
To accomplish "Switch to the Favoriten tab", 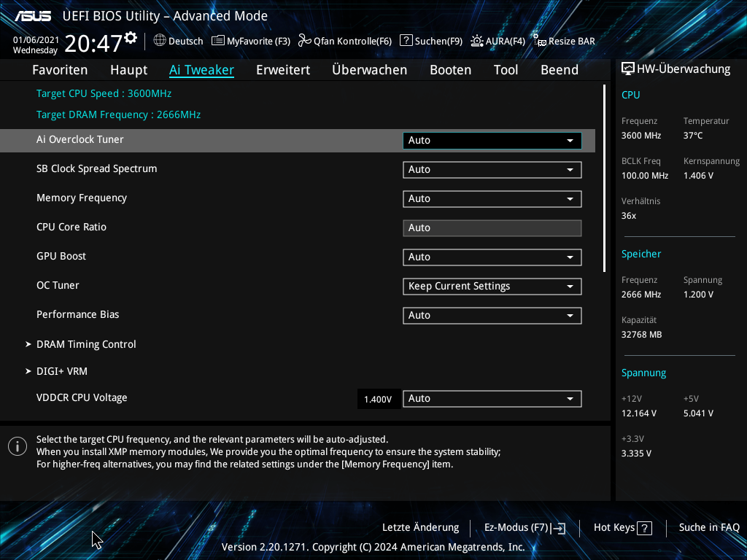I will pos(60,70).
